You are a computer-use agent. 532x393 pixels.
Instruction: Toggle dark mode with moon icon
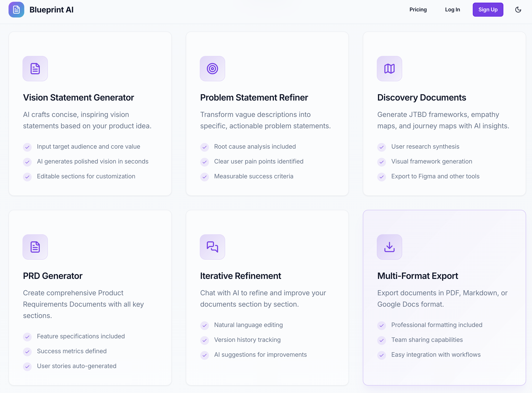(518, 10)
